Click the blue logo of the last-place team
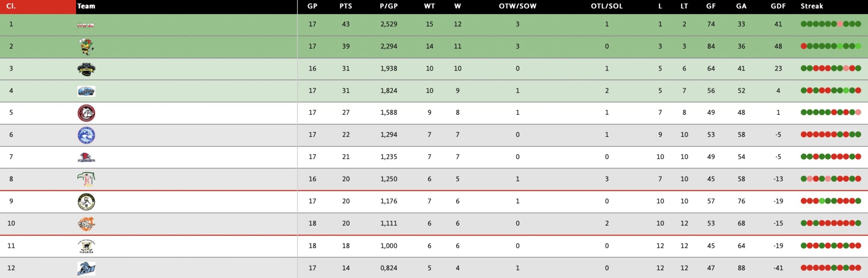The height and width of the screenshot is (278, 868). click(x=86, y=269)
